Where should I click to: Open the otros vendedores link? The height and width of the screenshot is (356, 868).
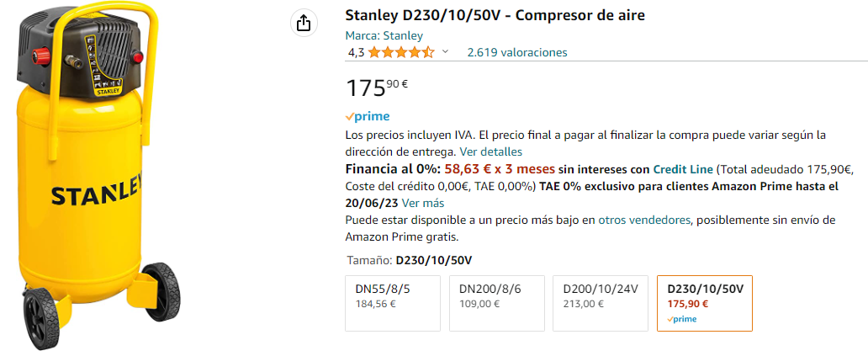tap(645, 220)
